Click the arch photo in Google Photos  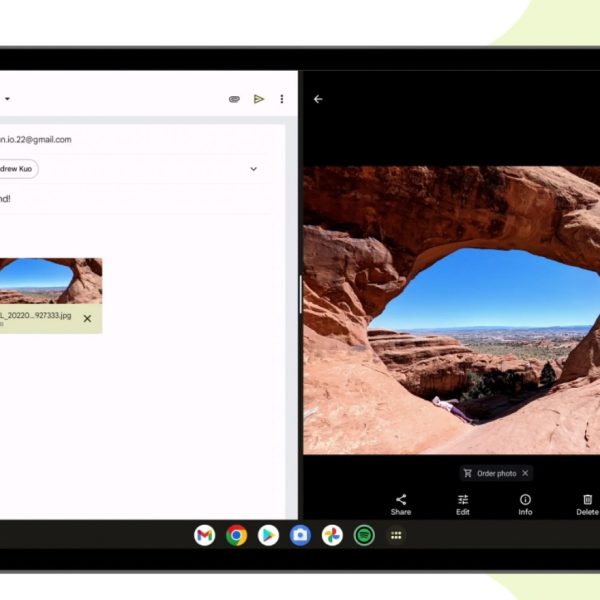[x=452, y=310]
